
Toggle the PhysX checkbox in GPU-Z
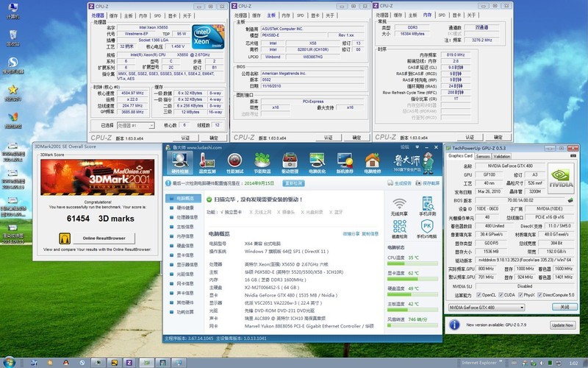coord(520,295)
